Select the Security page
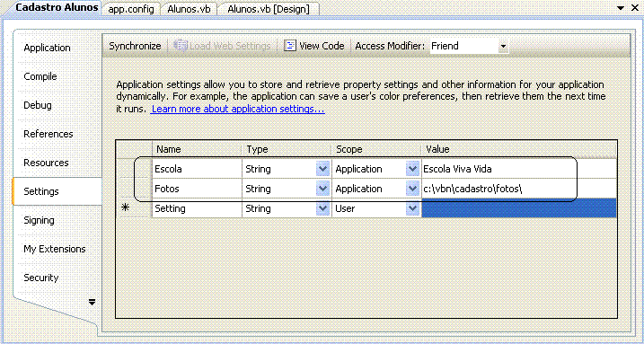The width and height of the screenshot is (644, 344). click(41, 278)
